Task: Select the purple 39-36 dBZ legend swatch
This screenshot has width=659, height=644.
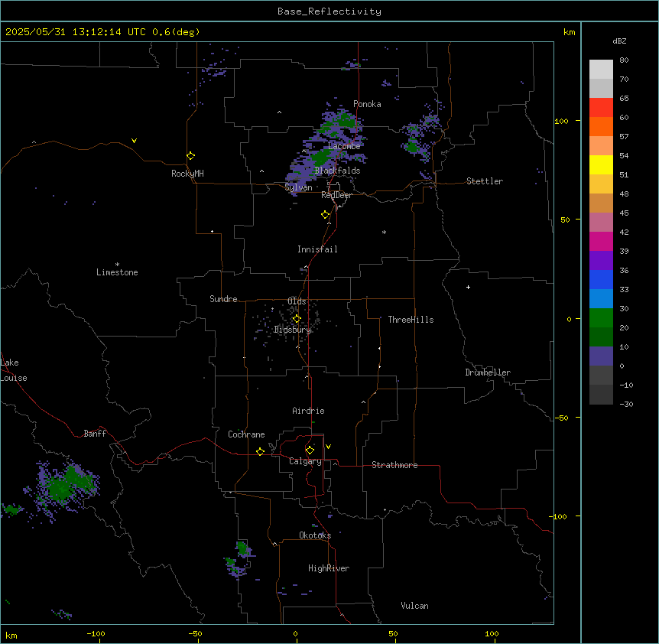Action: [601, 261]
